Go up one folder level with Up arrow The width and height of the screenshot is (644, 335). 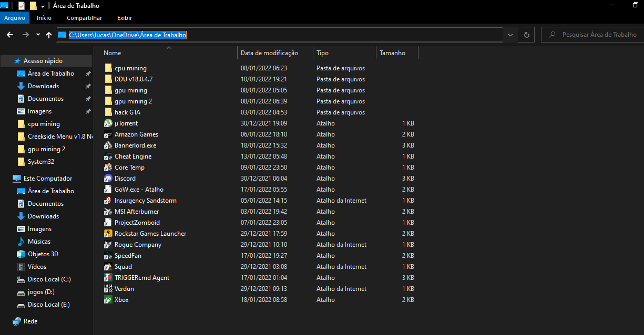pos(49,35)
